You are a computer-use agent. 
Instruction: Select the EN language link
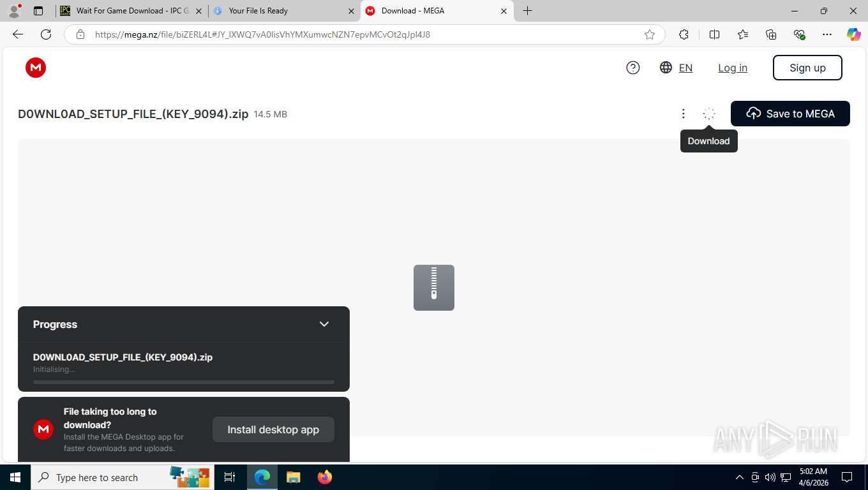coord(685,68)
